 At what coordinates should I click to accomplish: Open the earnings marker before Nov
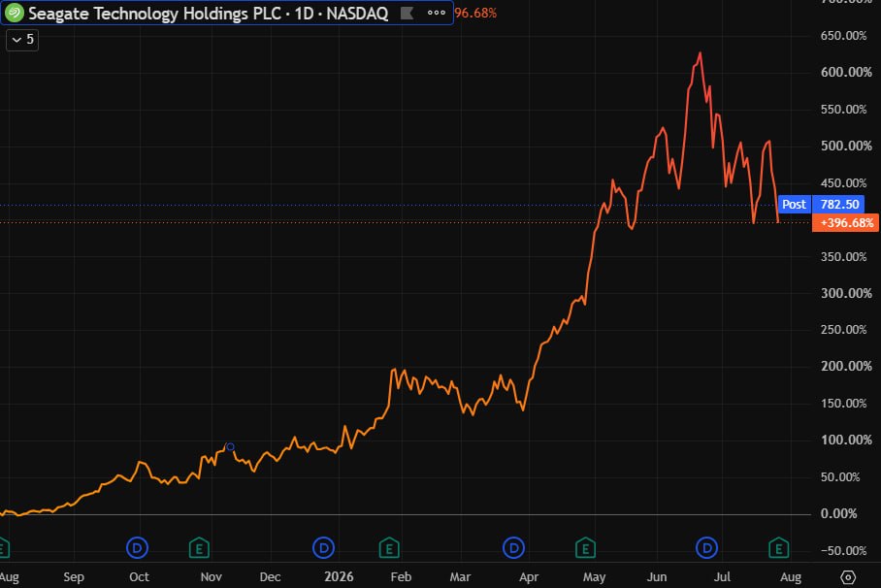tap(199, 547)
